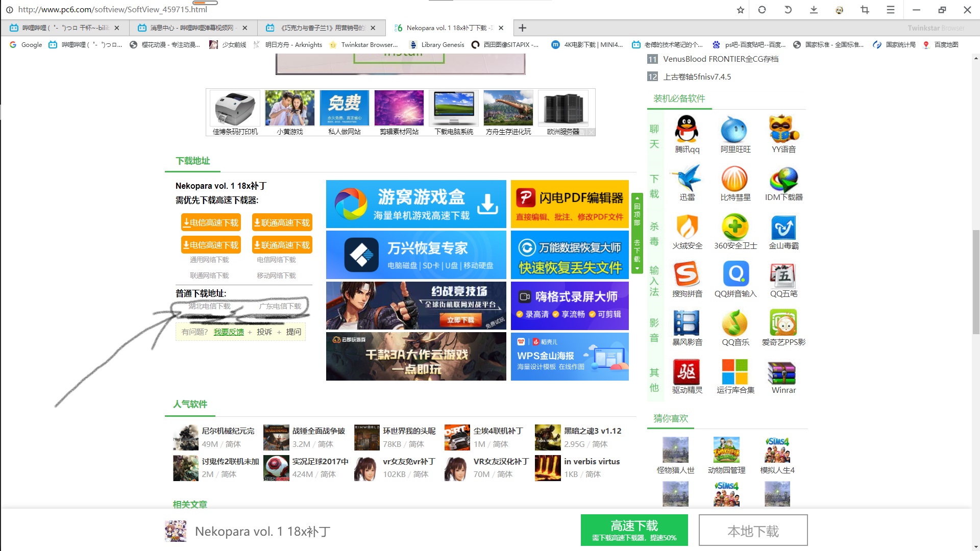Open the browser downloads icon
This screenshot has width=980, height=551.
coord(814,10)
